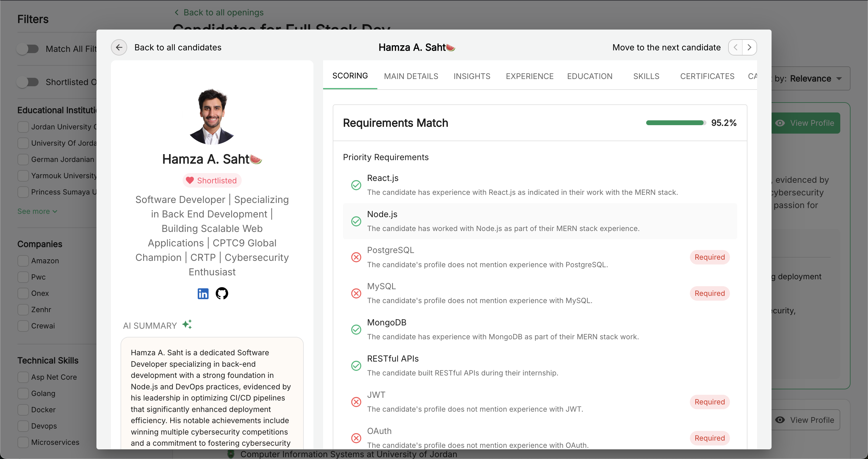The height and width of the screenshot is (459, 868).
Task: Open the candidate's GitHub profile icon
Action: tap(222, 293)
